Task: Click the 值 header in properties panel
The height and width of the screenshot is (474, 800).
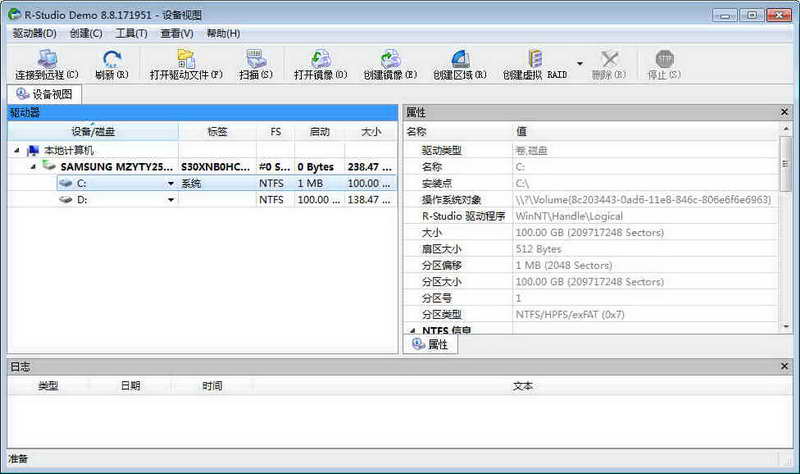Action: [x=645, y=132]
